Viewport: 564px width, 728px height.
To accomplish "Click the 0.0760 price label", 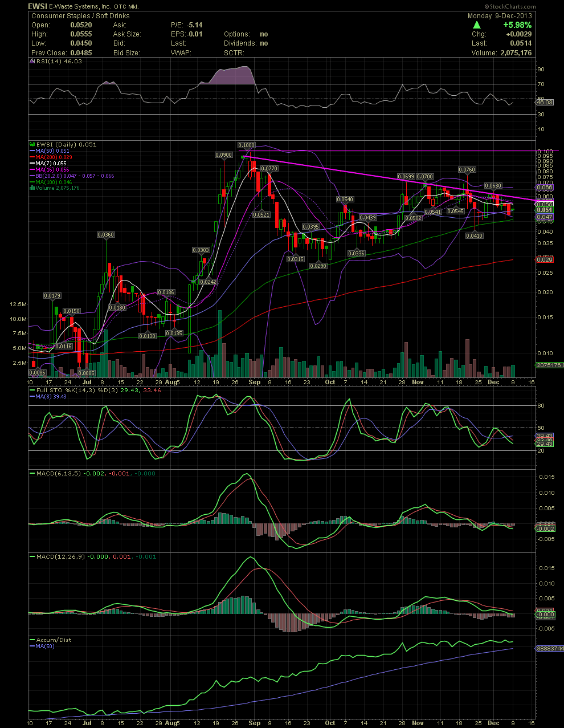I will (467, 170).
